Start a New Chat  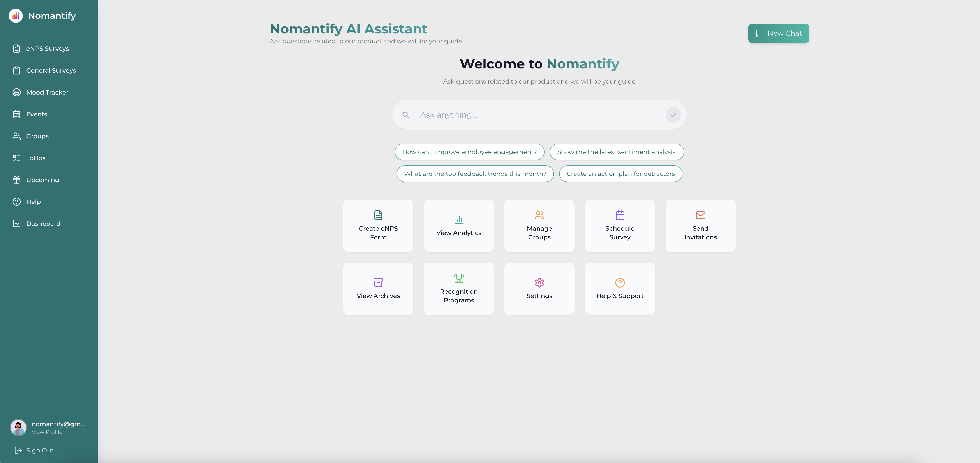pyautogui.click(x=778, y=33)
